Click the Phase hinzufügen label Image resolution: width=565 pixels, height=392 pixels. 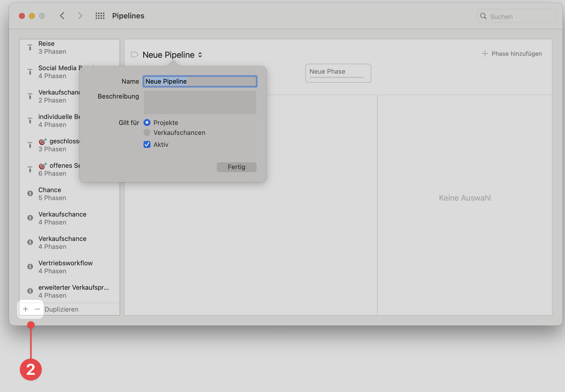click(517, 54)
